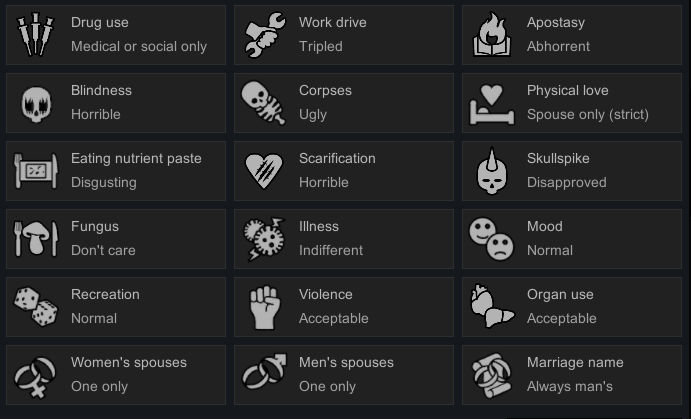Screen dimensions: 691x419
Task: Click the syringes Drug use icon
Action: [36, 34]
